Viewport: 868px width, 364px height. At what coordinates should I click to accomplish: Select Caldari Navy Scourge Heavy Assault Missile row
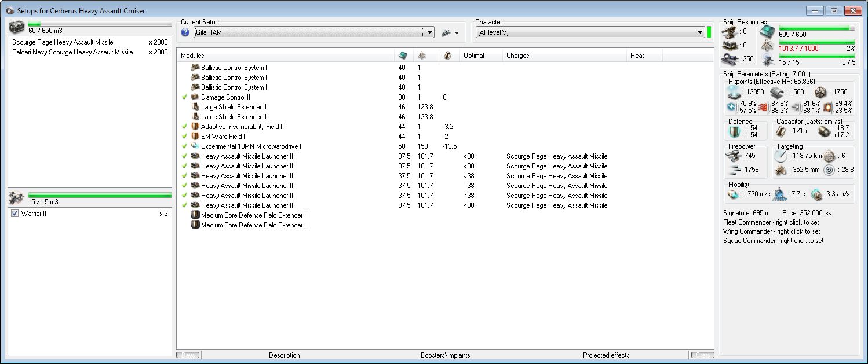[89, 52]
